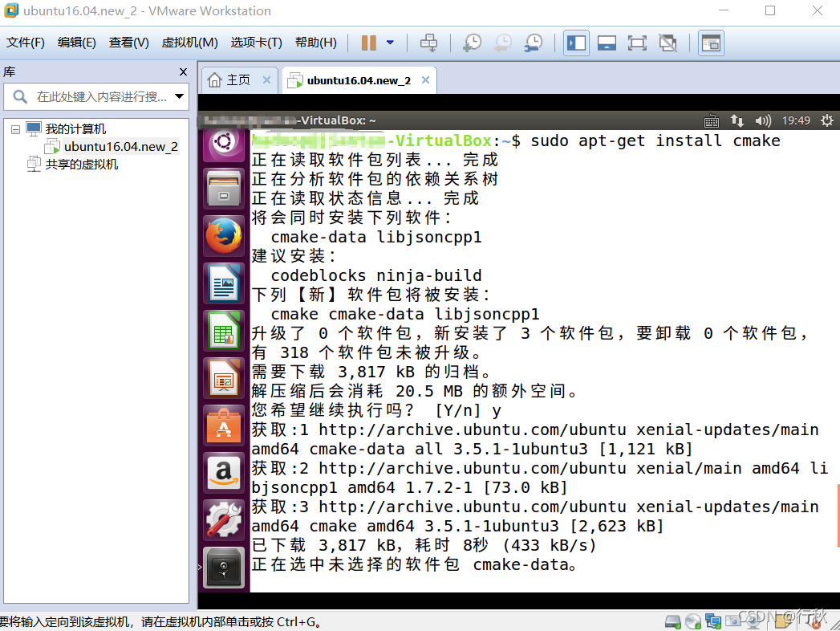Open the snapshot manager

(533, 43)
